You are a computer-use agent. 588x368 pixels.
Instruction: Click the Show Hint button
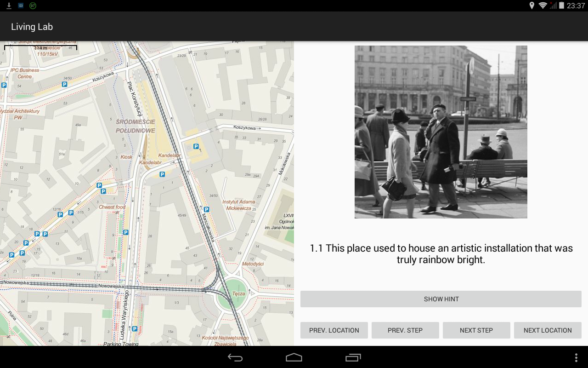tap(441, 299)
